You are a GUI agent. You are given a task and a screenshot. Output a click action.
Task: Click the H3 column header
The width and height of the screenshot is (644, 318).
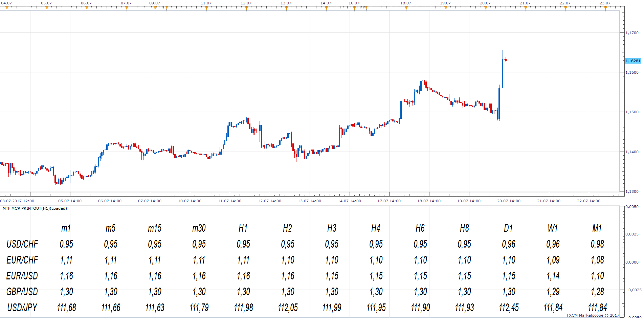click(x=332, y=228)
